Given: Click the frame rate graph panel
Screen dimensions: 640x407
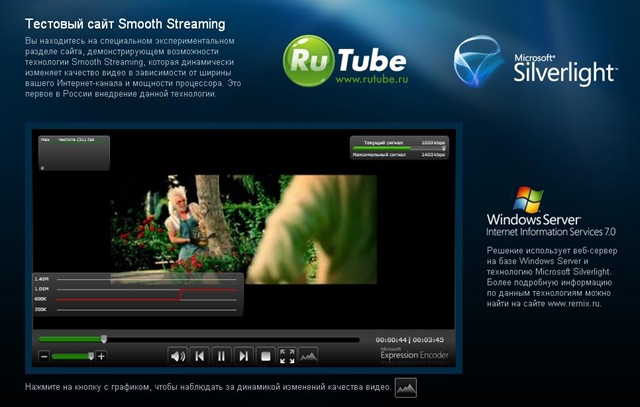Looking at the screenshot, I should coord(74,153).
